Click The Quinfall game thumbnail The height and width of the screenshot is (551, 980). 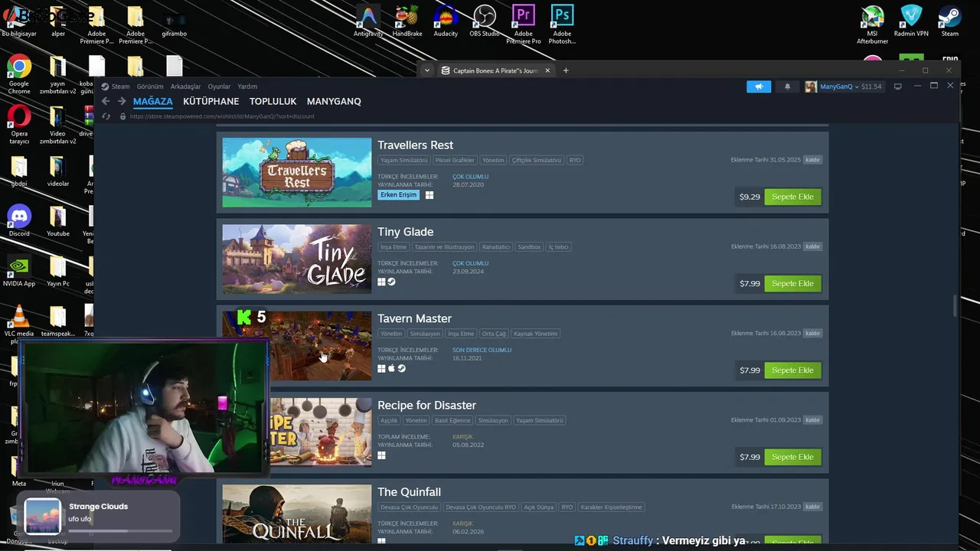click(296, 514)
